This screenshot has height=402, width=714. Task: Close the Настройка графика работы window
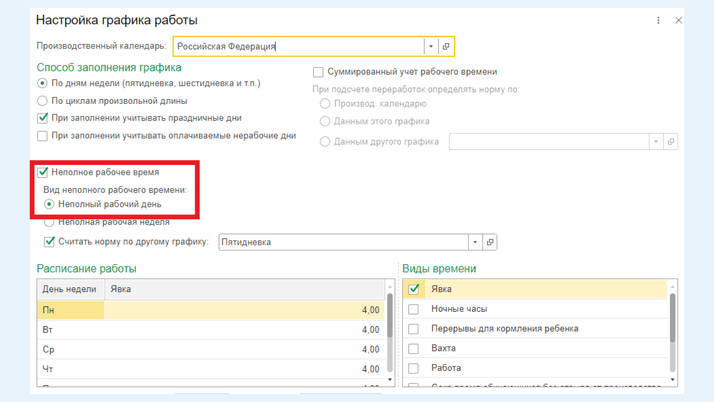click(x=679, y=20)
